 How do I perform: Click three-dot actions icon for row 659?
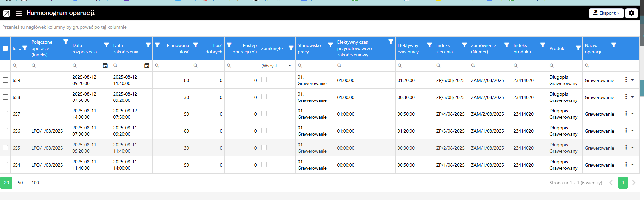click(x=626, y=80)
